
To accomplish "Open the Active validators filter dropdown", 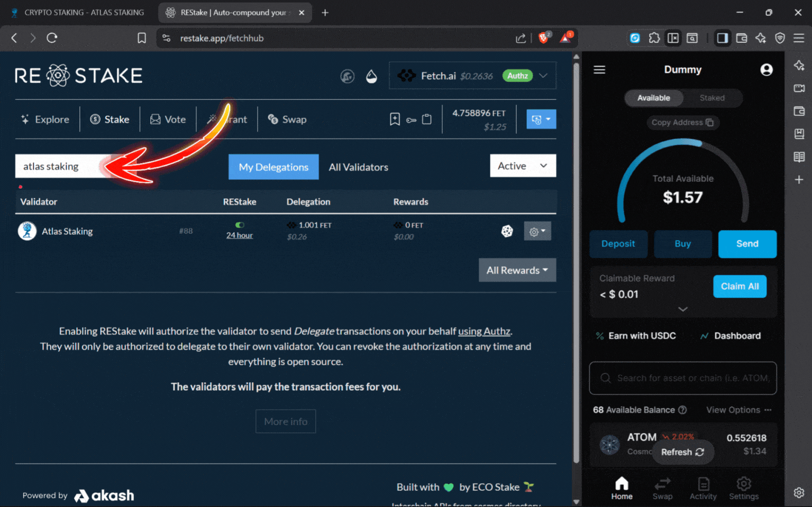I will [x=522, y=165].
